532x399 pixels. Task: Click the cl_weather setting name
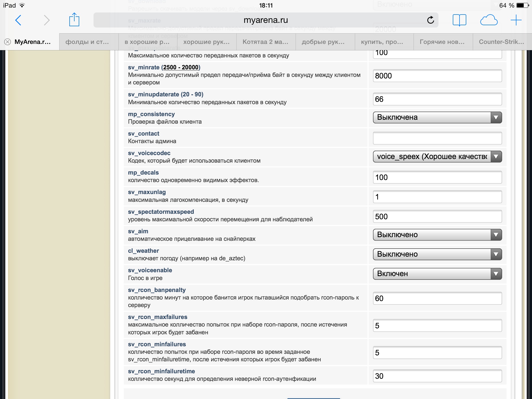pos(144,251)
